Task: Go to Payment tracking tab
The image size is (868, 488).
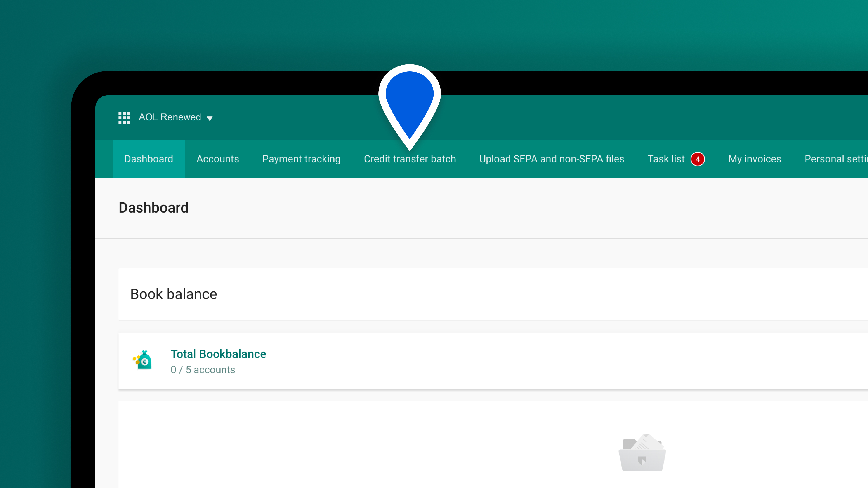Action: point(301,159)
